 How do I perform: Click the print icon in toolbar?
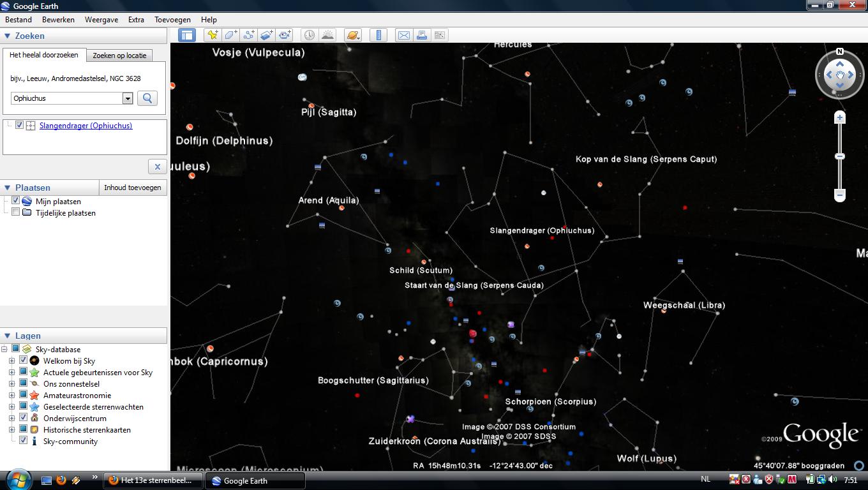[422, 35]
